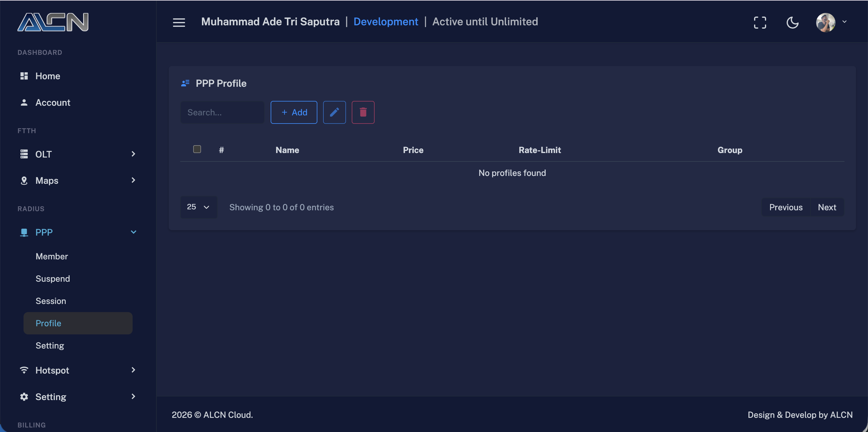Select the active Profile submenu item
Image resolution: width=868 pixels, height=432 pixels.
pyautogui.click(x=78, y=323)
